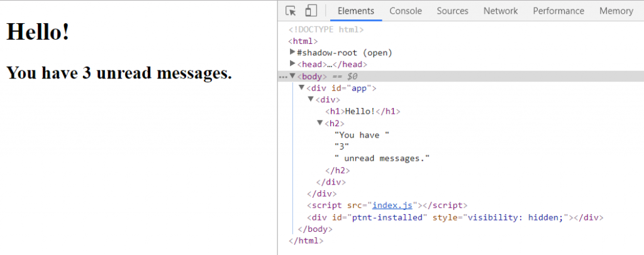The height and width of the screenshot is (255, 644).
Task: Open the Sources tab
Action: coord(453,11)
